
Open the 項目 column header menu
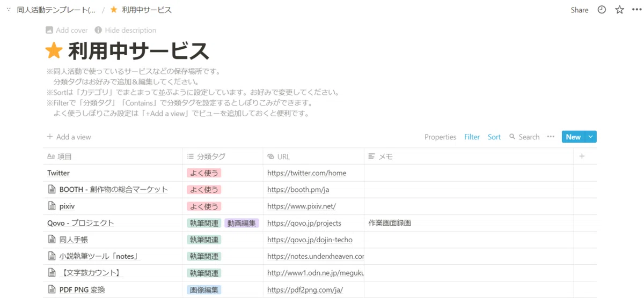point(113,157)
